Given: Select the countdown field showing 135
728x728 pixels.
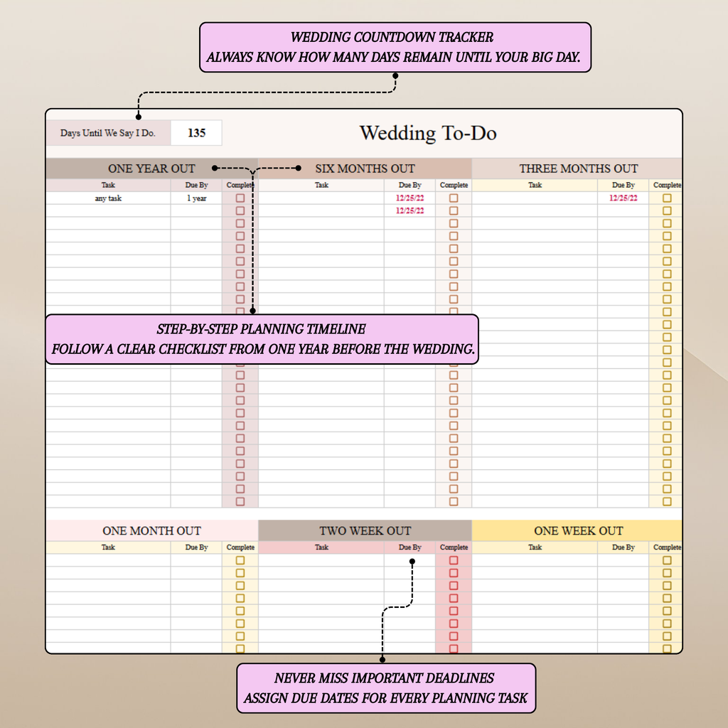Looking at the screenshot, I should click(x=196, y=132).
